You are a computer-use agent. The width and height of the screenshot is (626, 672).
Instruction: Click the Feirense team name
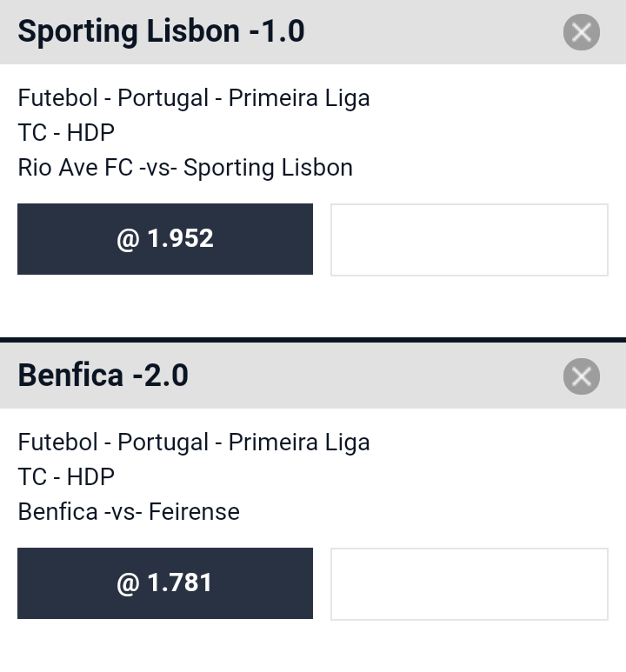click(x=194, y=511)
